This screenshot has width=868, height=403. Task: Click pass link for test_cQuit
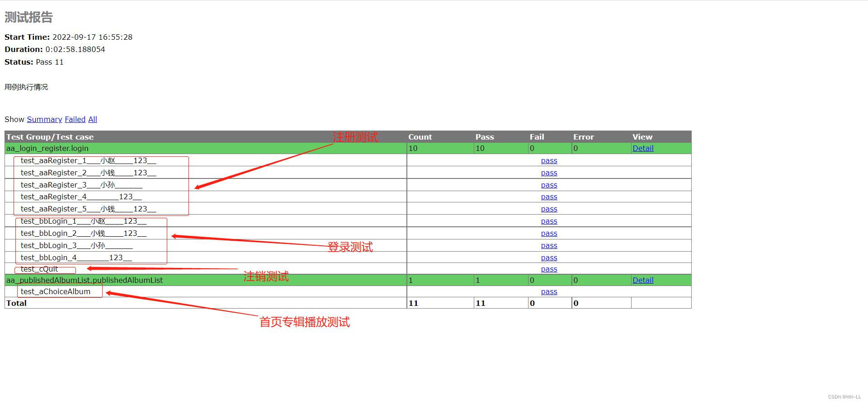pyautogui.click(x=549, y=269)
